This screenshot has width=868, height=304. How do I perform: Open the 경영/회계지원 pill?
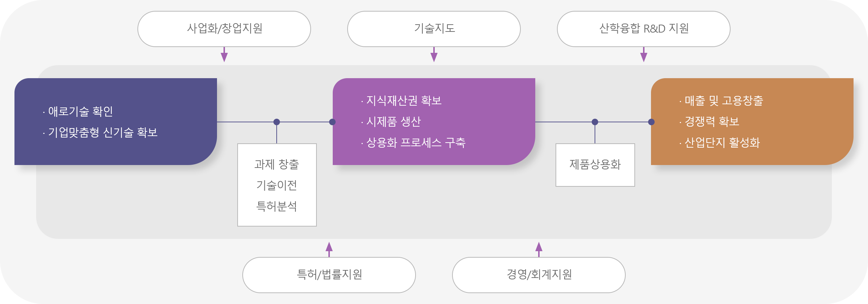[x=539, y=275]
